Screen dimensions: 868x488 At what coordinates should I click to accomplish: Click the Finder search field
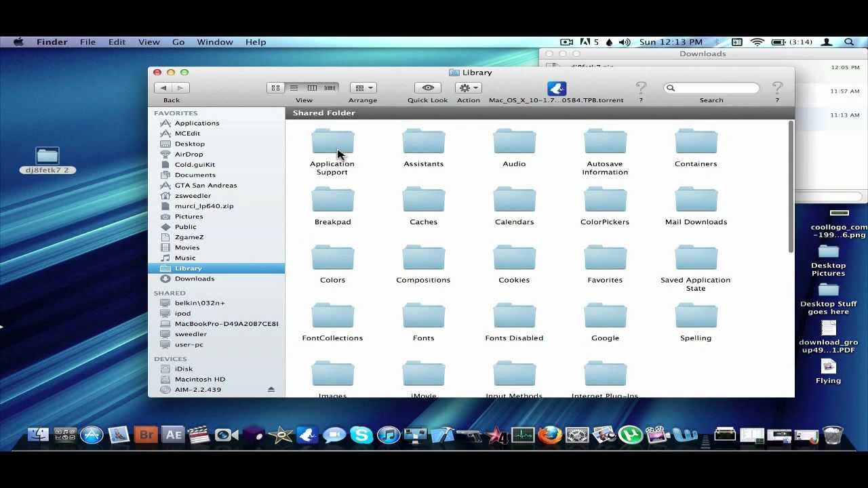point(711,87)
